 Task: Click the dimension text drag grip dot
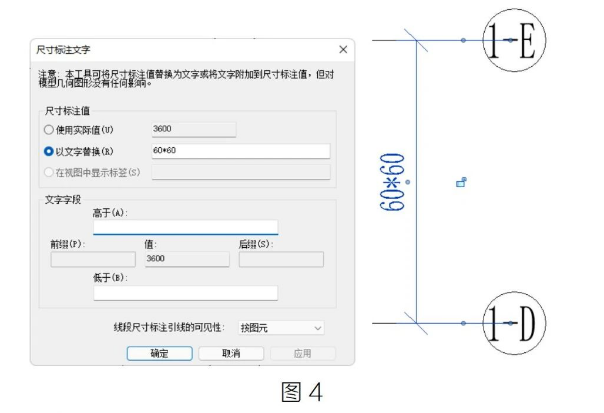click(408, 182)
